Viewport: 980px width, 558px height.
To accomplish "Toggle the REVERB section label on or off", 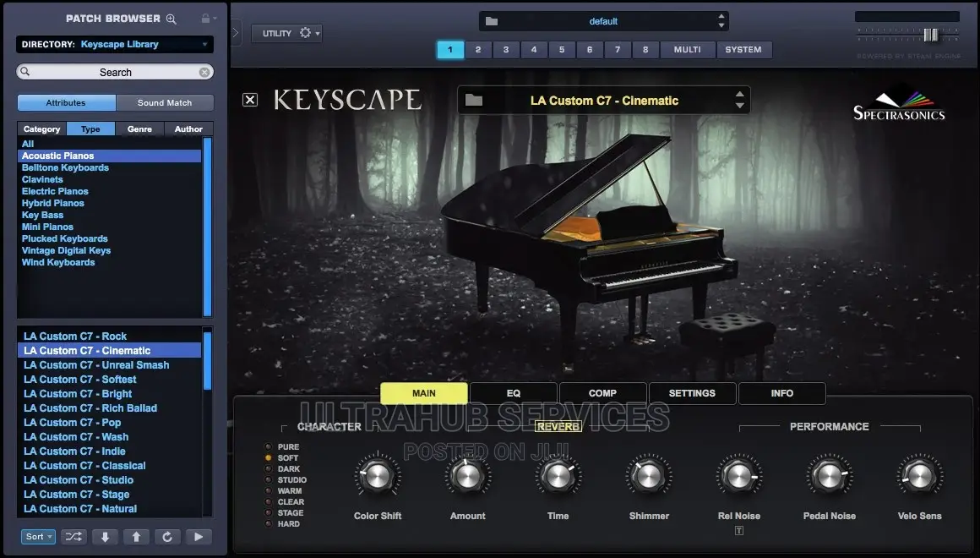I will (558, 427).
